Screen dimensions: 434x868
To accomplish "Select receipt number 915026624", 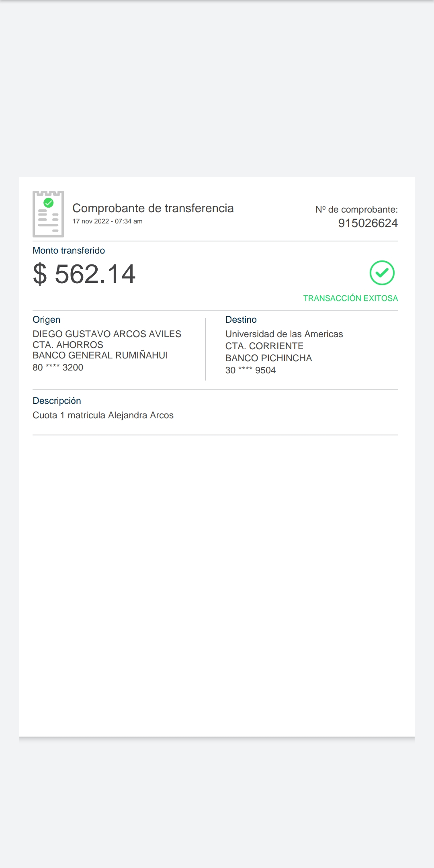I will (x=368, y=223).
